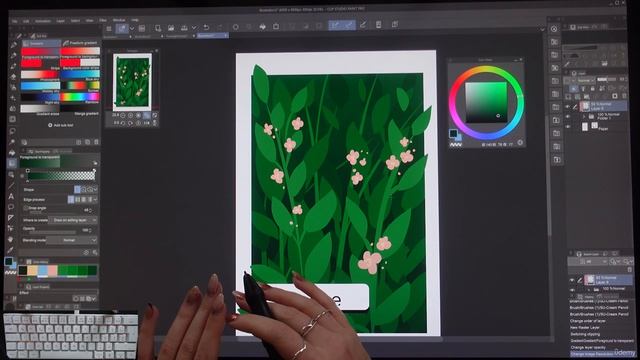Click the Redo arrow in command bar
Viewport: 640px width, 360px height.
tap(220, 27)
